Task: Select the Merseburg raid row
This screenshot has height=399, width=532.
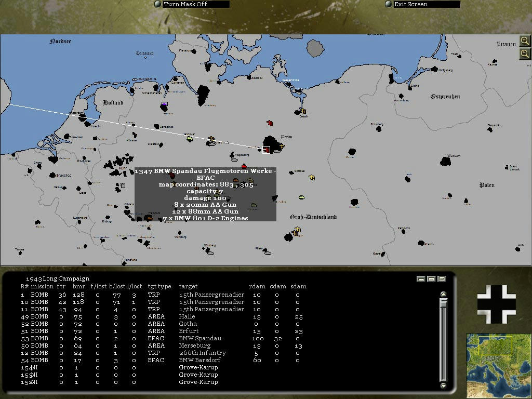Action: pyautogui.click(x=162, y=345)
